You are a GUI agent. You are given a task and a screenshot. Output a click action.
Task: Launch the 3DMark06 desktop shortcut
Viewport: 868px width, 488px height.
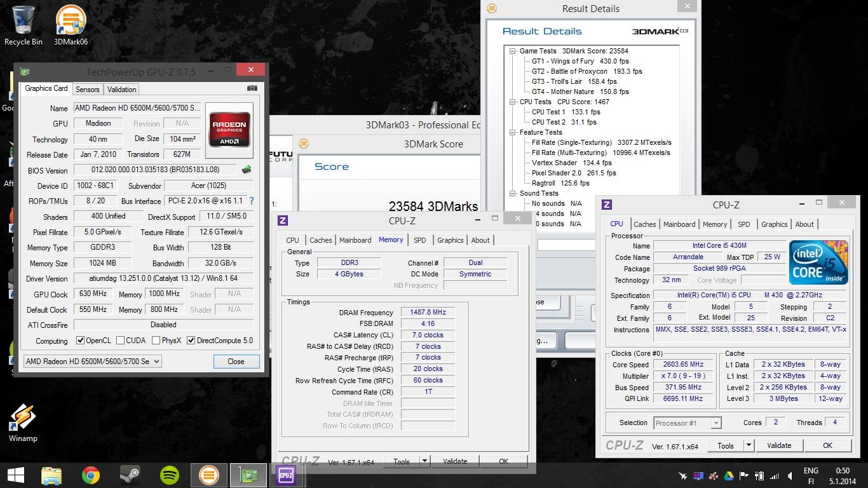point(71,25)
